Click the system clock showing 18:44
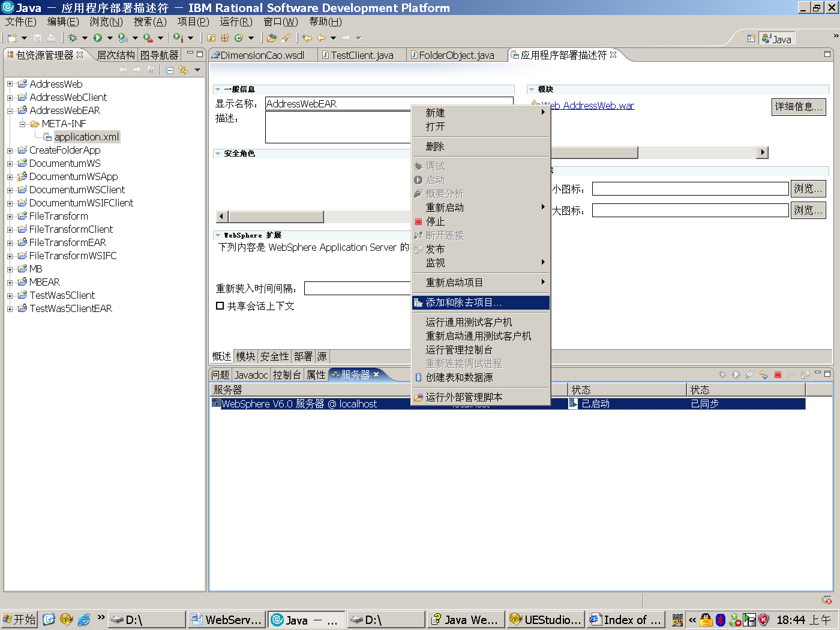 804,620
